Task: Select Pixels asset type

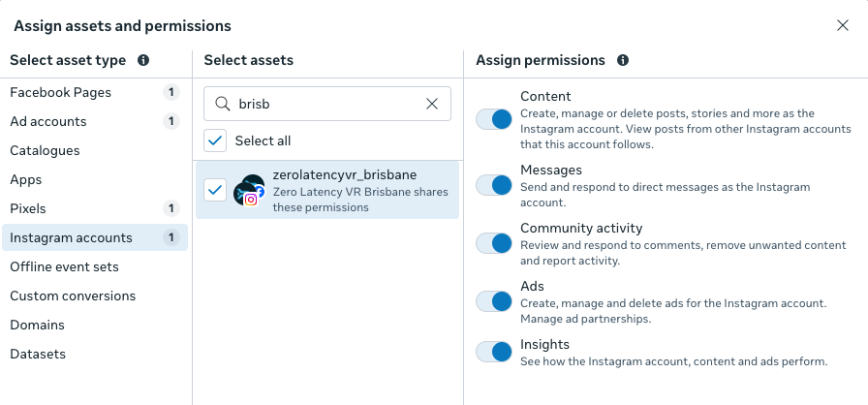Action: click(95, 208)
